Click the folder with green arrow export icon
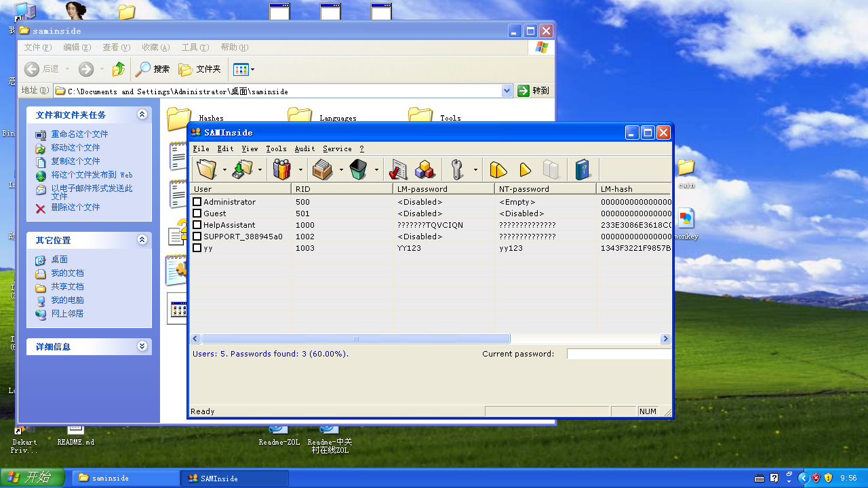 tap(242, 169)
